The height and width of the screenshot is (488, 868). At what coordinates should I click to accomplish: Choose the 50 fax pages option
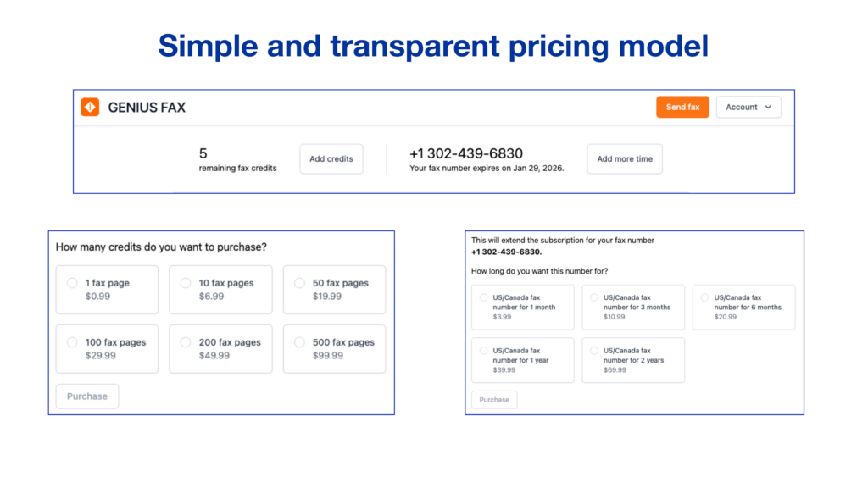coord(299,283)
